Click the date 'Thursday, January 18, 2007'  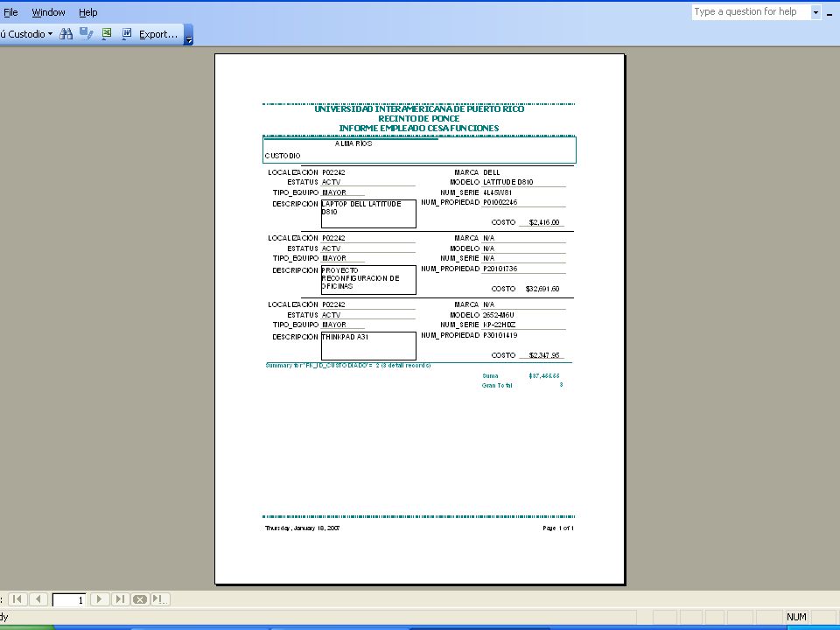[x=302, y=528]
